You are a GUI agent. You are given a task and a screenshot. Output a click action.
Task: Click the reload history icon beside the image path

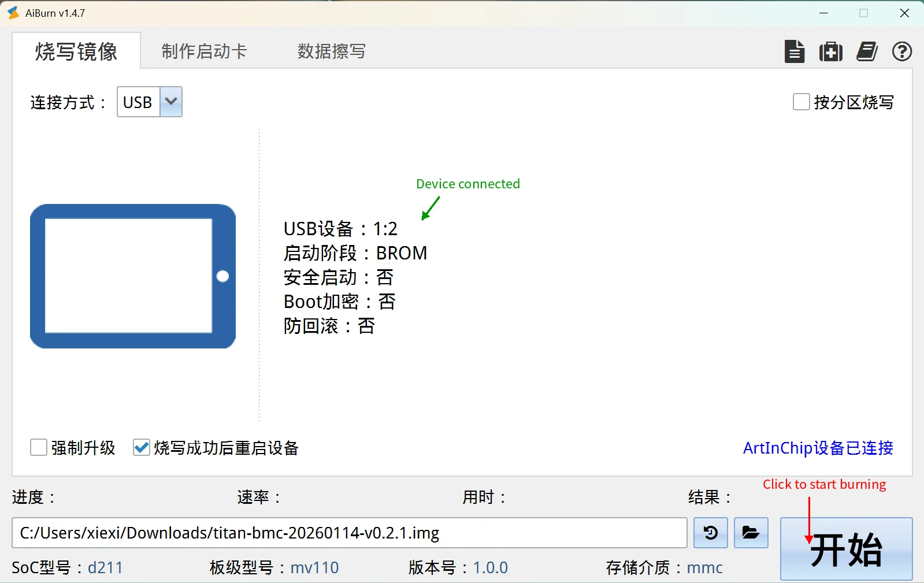(x=711, y=532)
